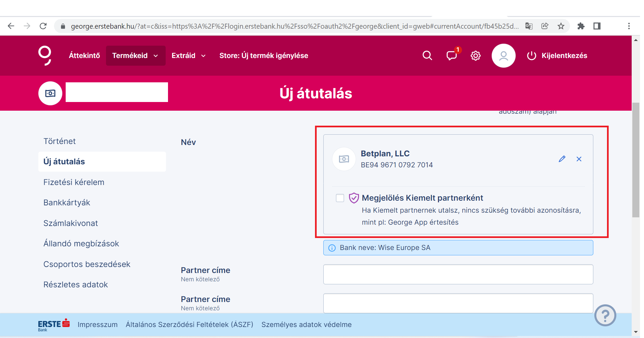Click the info icon beside Bank neve

(x=332, y=248)
